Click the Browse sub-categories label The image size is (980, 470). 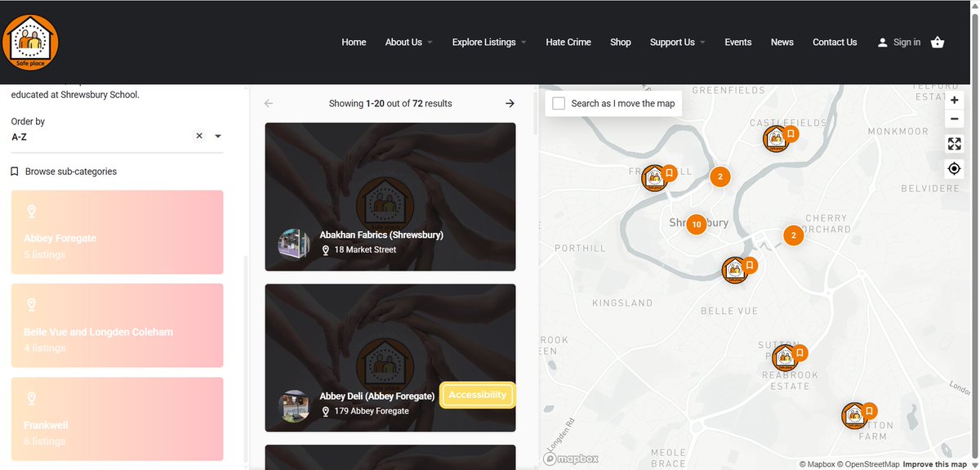tap(71, 172)
